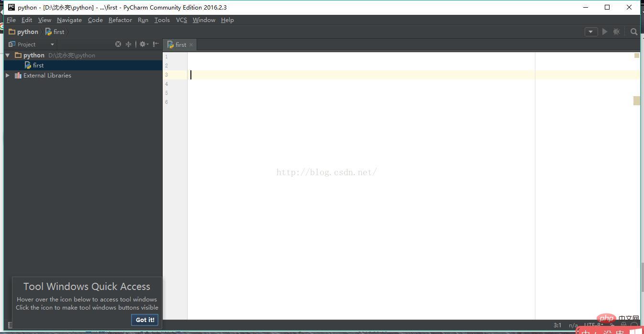The width and height of the screenshot is (644, 334).
Task: Click line number 6 in the gutter
Action: click(x=167, y=102)
